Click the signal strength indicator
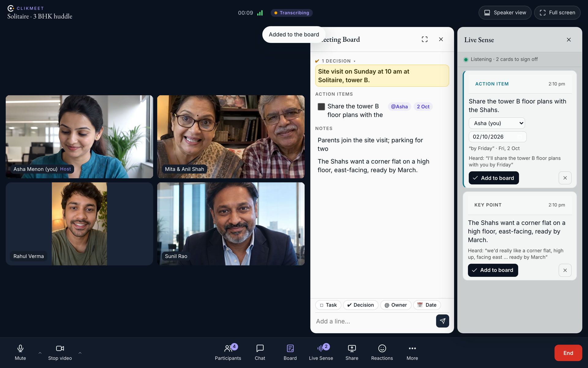This screenshot has height=368, width=588. coord(260,13)
